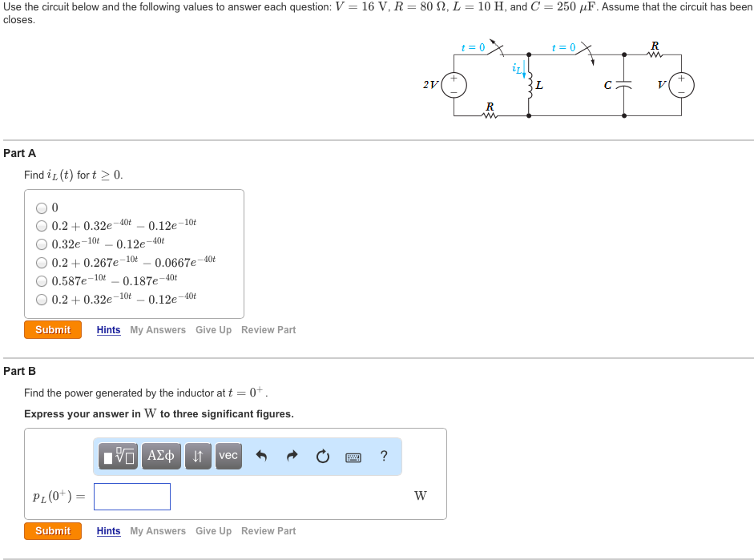Select the answer option 0
This screenshot has height=560, width=754.
42,207
